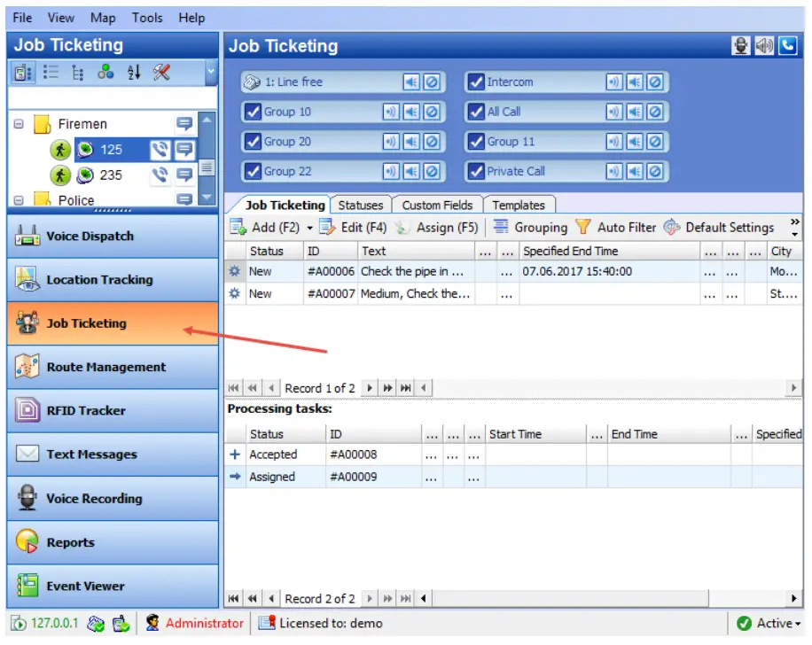Collapse the Firemen group in the tree
Image resolution: width=812 pixels, height=645 pixels.
click(x=18, y=123)
